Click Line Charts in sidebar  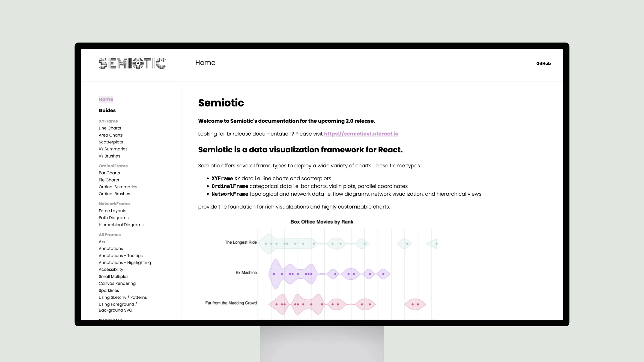pyautogui.click(x=109, y=128)
